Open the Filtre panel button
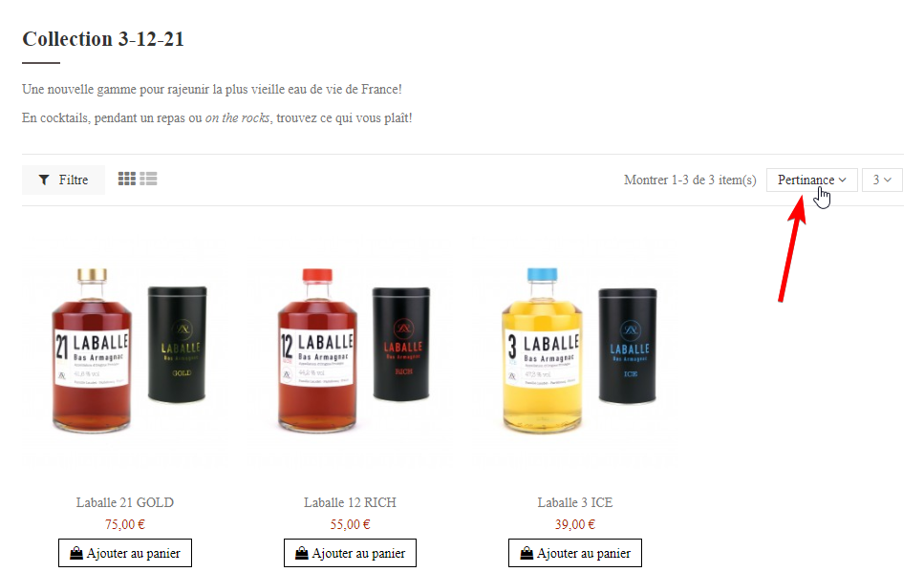924x572 pixels. click(63, 180)
